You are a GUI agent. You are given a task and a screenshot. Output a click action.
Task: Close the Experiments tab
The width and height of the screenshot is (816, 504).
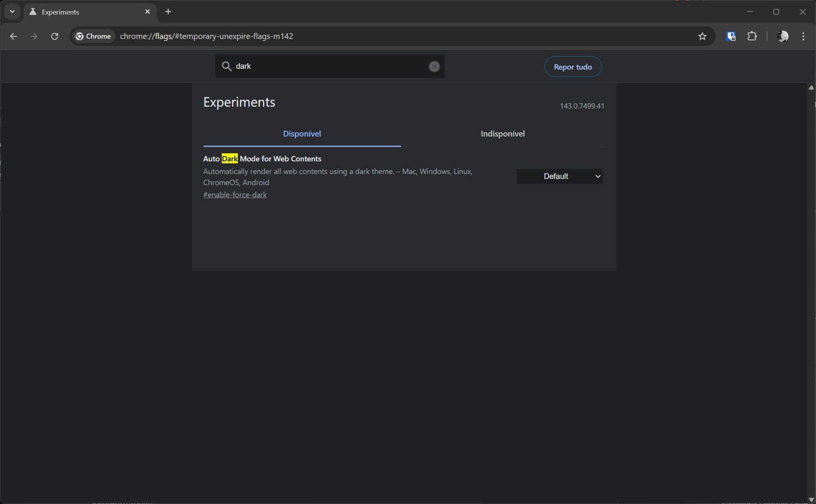(147, 12)
